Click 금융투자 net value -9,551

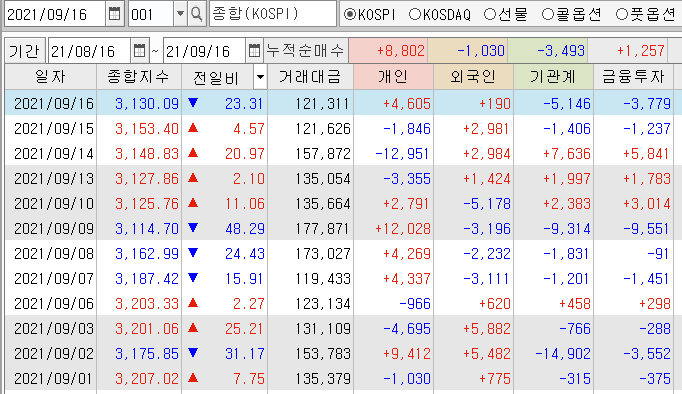pyautogui.click(x=647, y=228)
